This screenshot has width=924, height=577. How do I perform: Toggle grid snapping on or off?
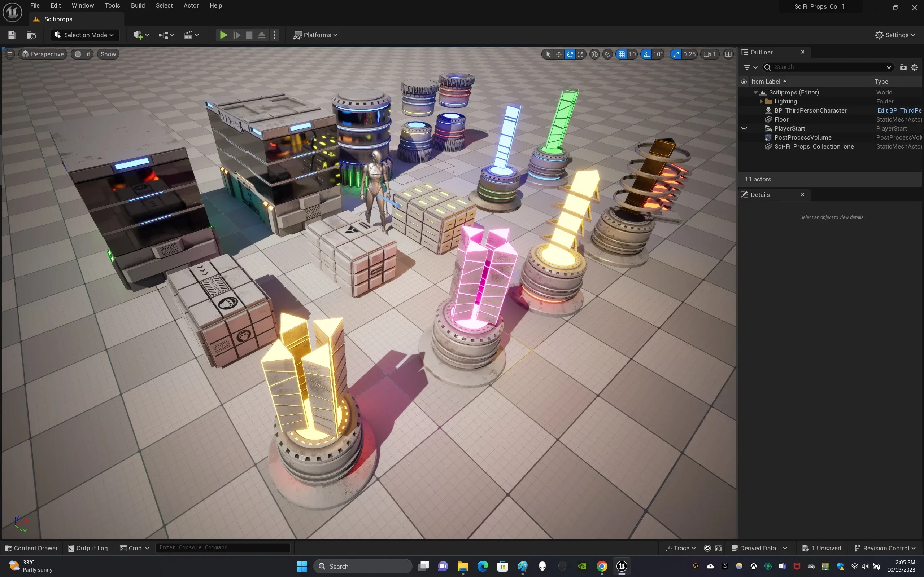(622, 54)
